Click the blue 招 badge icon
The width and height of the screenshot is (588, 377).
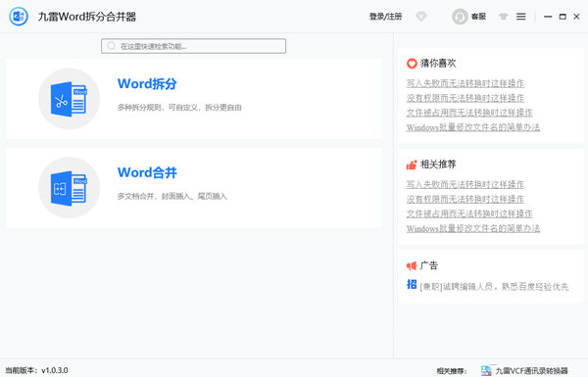click(412, 284)
